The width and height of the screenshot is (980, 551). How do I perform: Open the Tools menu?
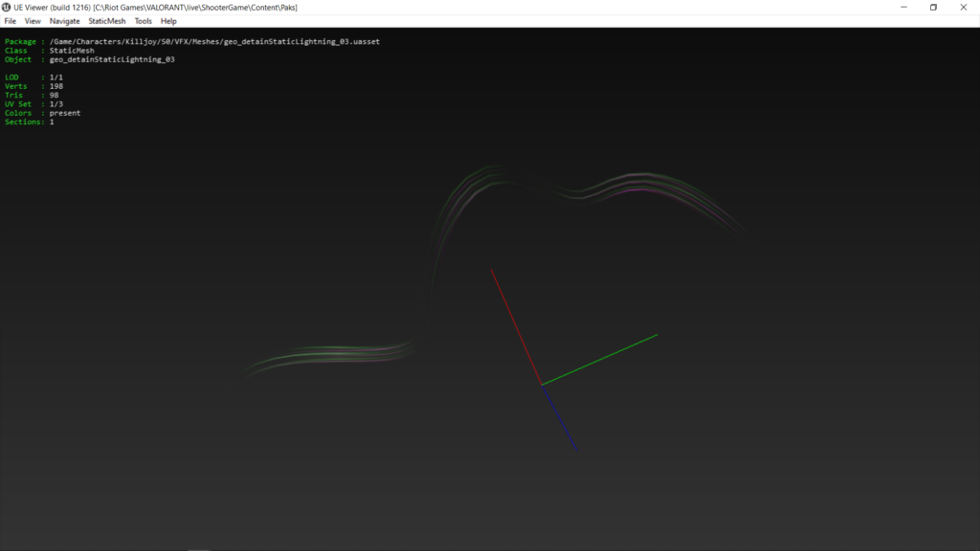pos(144,21)
